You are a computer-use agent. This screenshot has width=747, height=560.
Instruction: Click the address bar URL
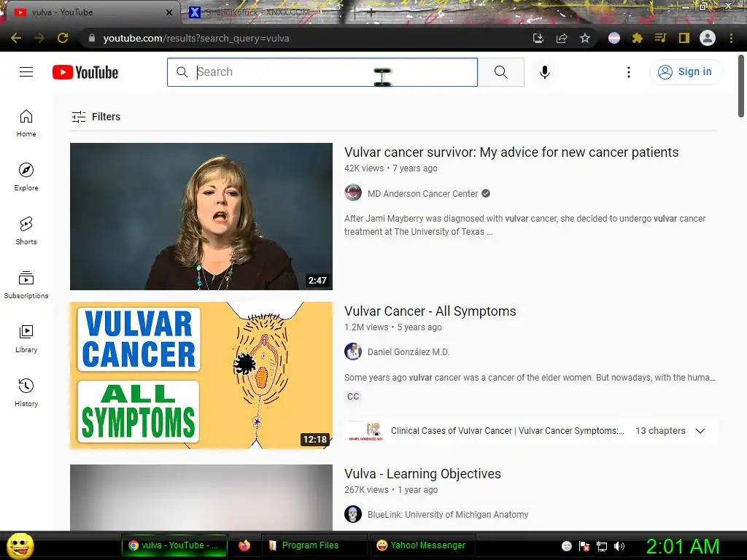point(196,38)
